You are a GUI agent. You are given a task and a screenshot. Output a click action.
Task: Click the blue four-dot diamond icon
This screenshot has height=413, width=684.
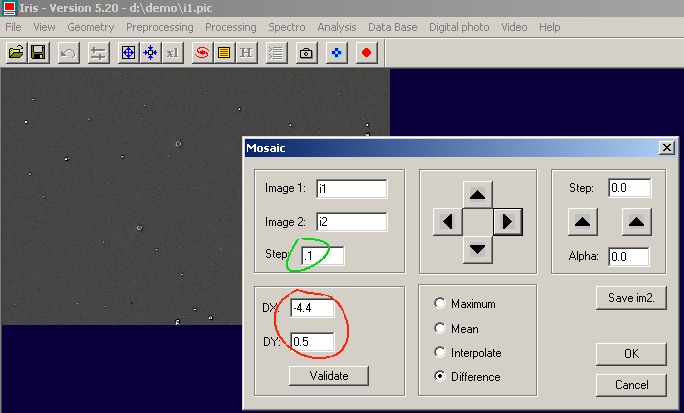click(336, 53)
